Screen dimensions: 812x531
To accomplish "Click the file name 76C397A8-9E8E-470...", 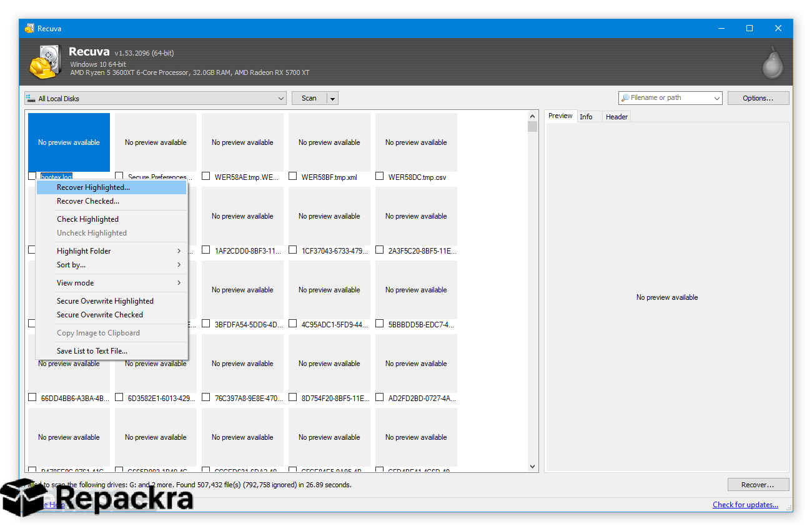I will (x=249, y=399).
